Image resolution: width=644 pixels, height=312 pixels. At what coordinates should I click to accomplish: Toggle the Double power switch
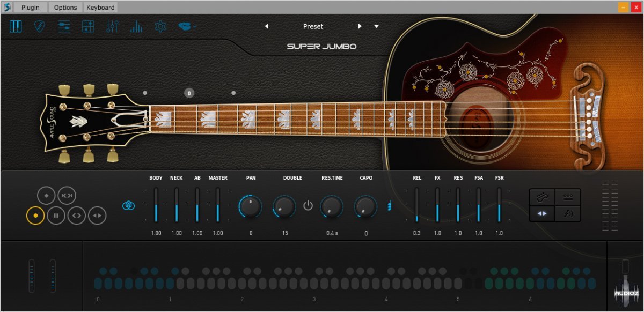pos(309,205)
